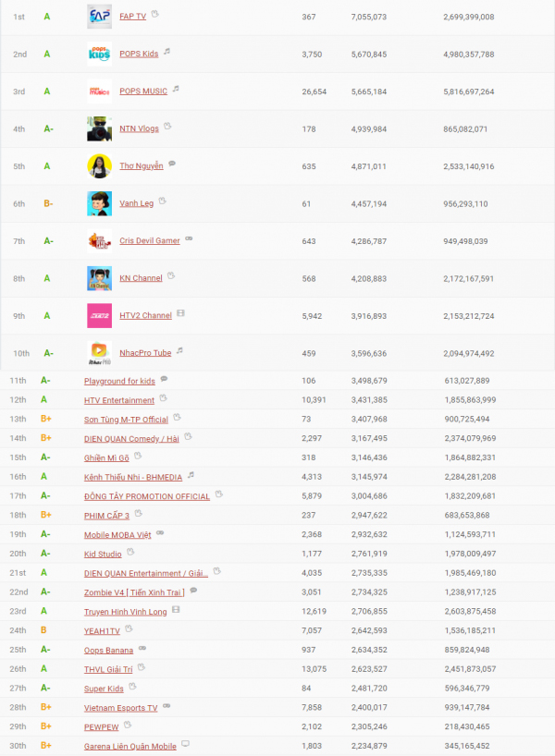Image resolution: width=555 pixels, height=756 pixels.
Task: Open the HTV Entertainment channel link
Action: point(119,400)
